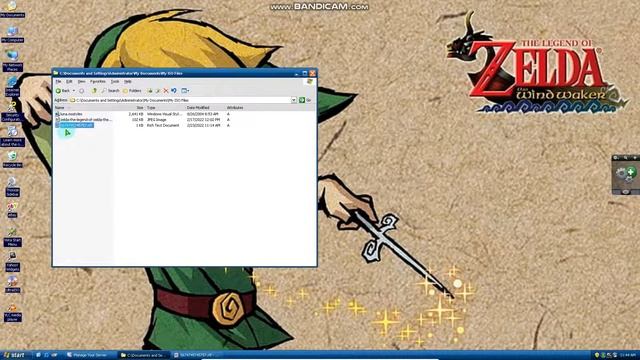Click the Copy To toolbar icon
Screen dimensions: 640x360
point(158,91)
